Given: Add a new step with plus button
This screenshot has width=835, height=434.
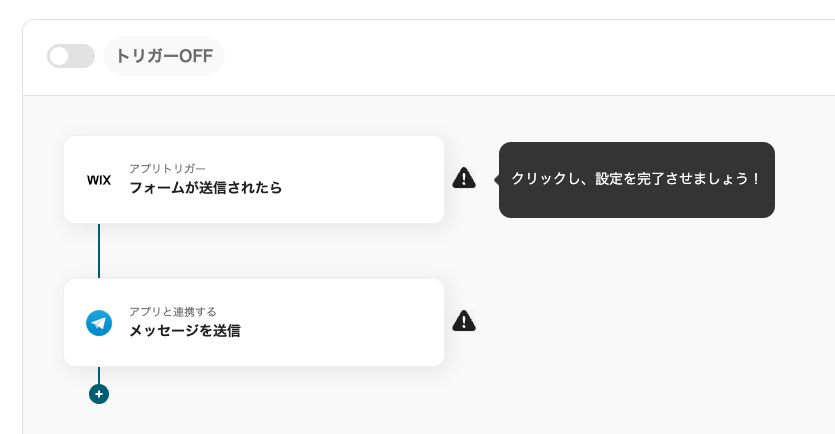Looking at the screenshot, I should tap(98, 394).
